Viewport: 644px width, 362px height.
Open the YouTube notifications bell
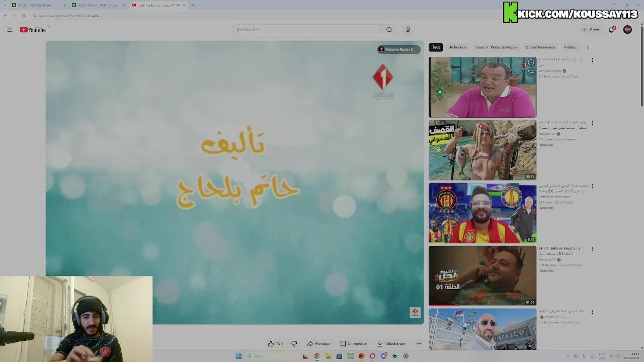click(x=612, y=30)
